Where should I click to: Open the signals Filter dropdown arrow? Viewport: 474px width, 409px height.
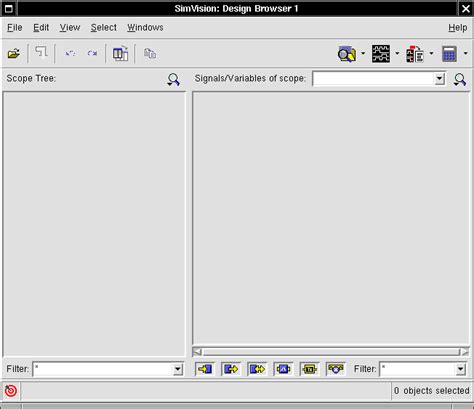(461, 369)
